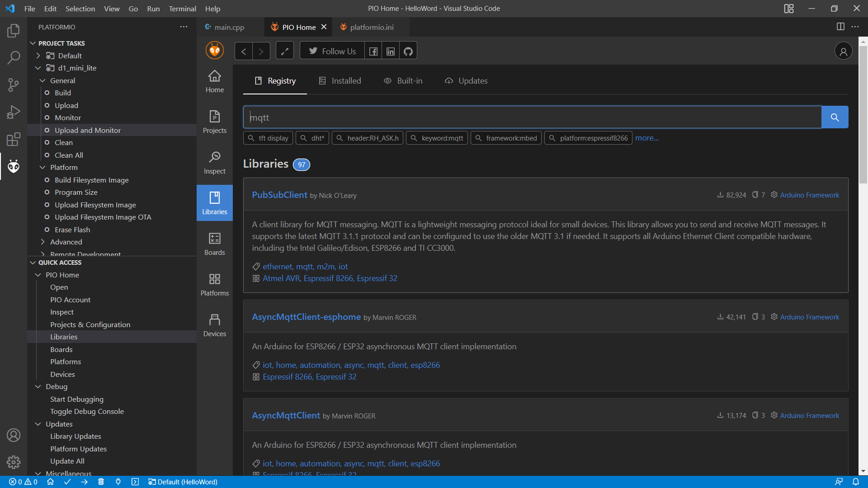Apply the keyword:mqtt search example

pyautogui.click(x=437, y=138)
